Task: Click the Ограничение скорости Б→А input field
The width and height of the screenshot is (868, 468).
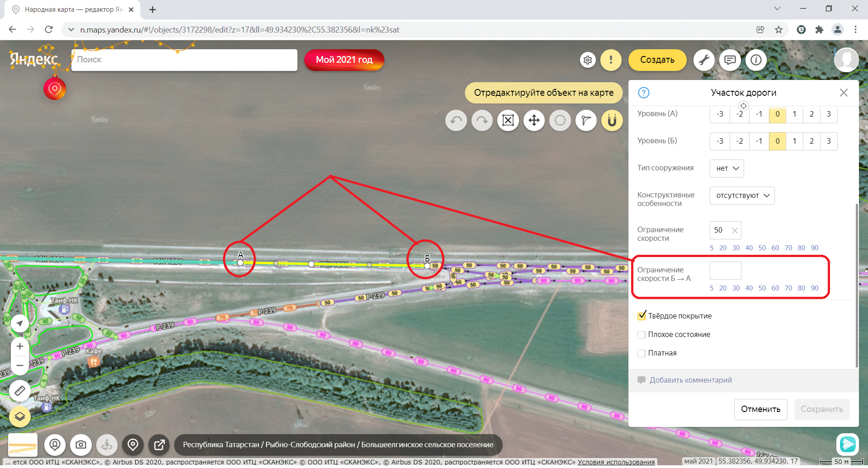Action: pos(725,271)
